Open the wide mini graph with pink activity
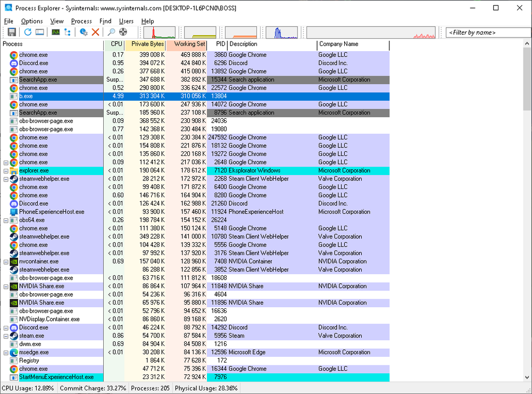Screen dimensions: 532x394 coord(371,32)
